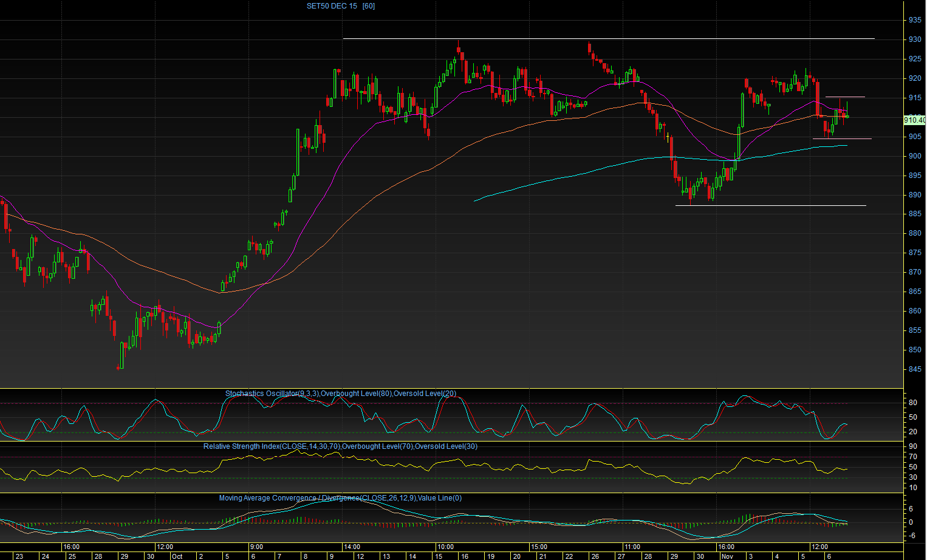Viewport: 927px width, 560px height.
Task: Click the 27 date label on axis
Action: [621, 556]
